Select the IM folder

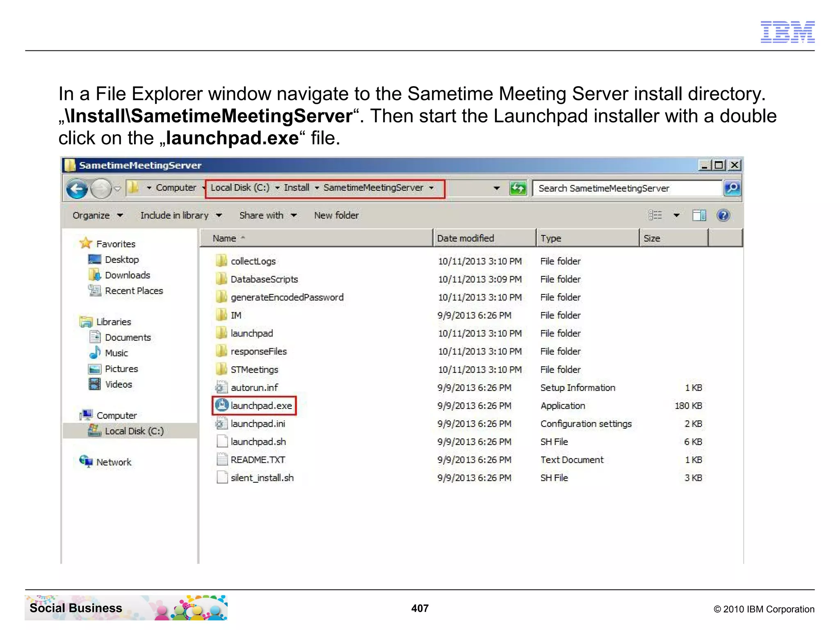(236, 315)
